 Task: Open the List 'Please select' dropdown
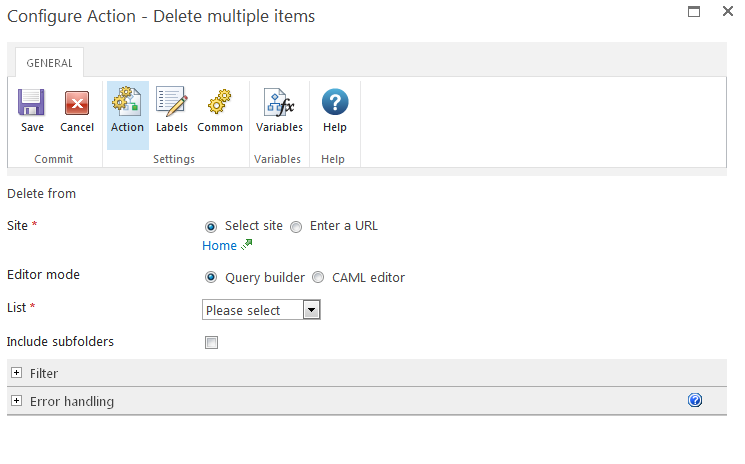(x=261, y=310)
